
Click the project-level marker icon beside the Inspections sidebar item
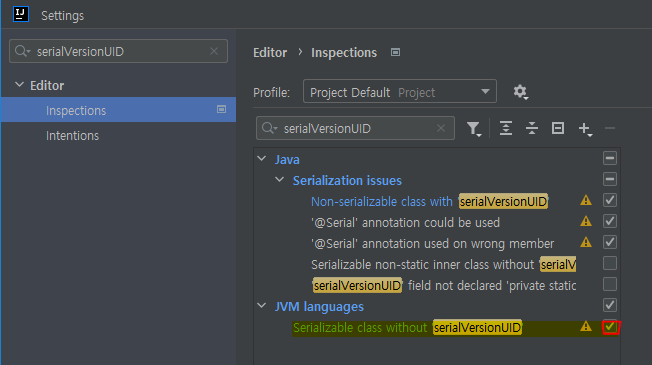[221, 109]
